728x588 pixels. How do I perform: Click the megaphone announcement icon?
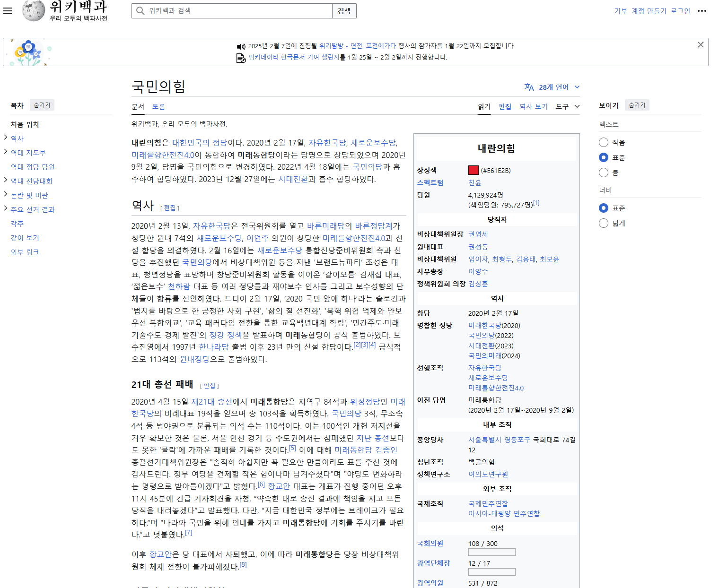click(241, 46)
